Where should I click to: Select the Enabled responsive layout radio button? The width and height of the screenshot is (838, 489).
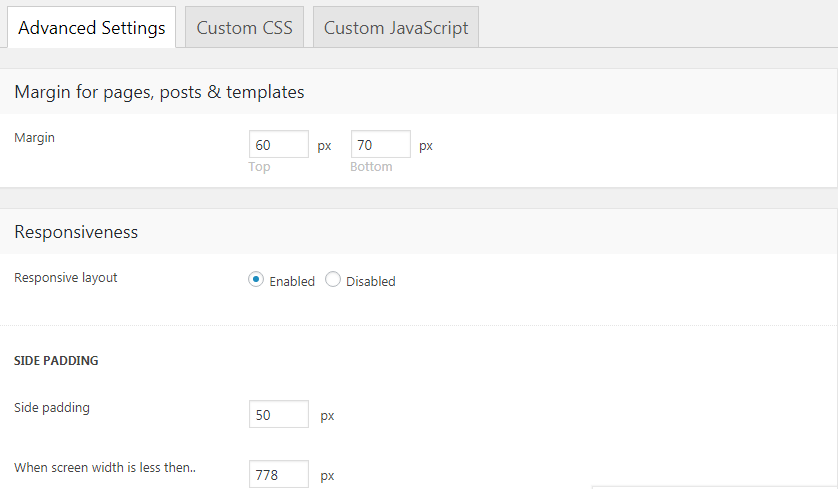[x=256, y=280]
